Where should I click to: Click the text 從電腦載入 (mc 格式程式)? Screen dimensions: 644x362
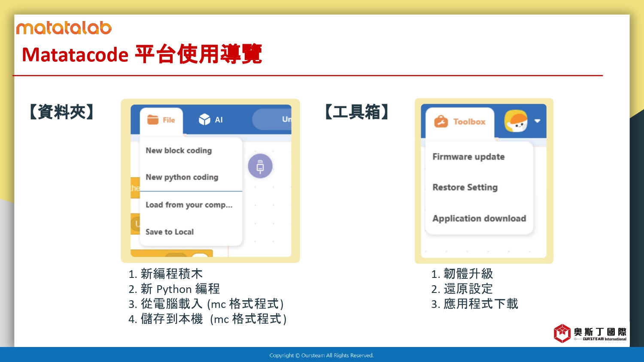tap(213, 304)
